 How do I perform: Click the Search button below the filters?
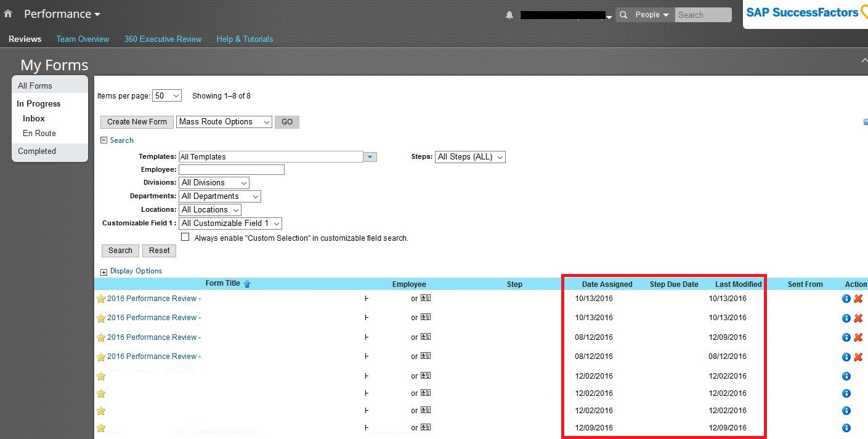120,251
